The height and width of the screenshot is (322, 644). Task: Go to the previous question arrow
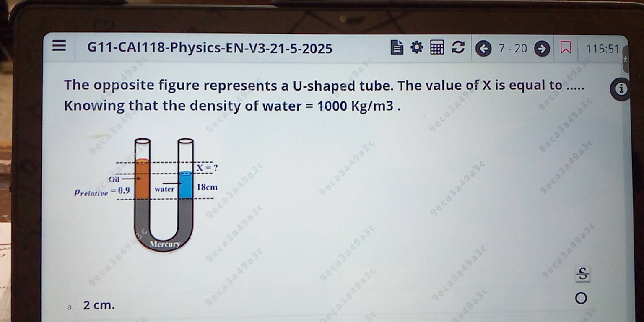(483, 49)
